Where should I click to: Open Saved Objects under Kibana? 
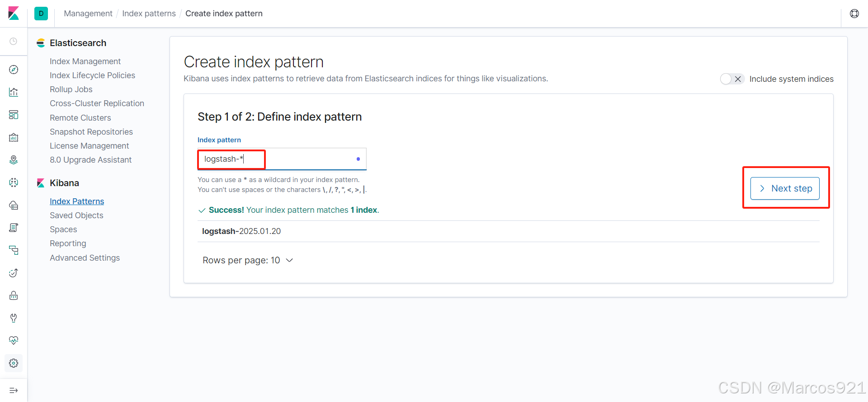click(x=76, y=215)
